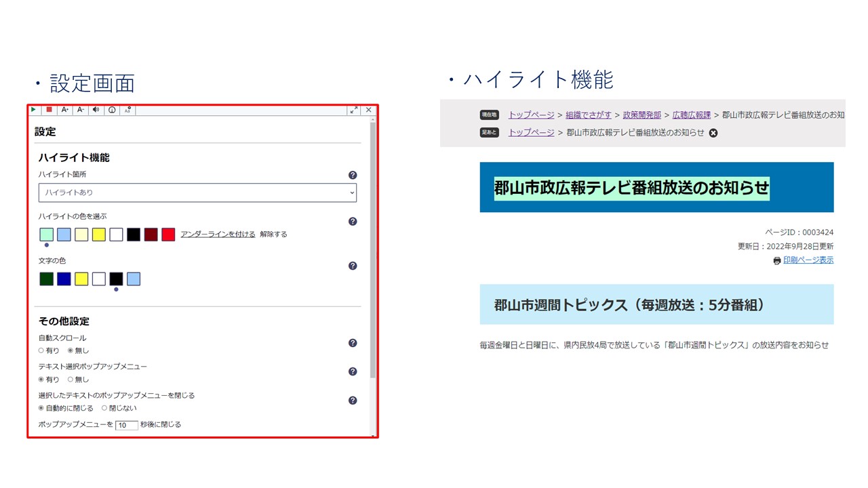Open volume speaker icon in toolbar
Viewport: 868px width, 488px height.
pyautogui.click(x=96, y=110)
